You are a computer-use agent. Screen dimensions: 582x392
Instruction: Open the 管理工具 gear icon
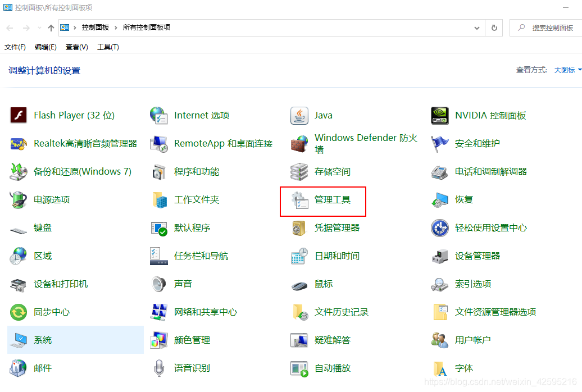(299, 200)
